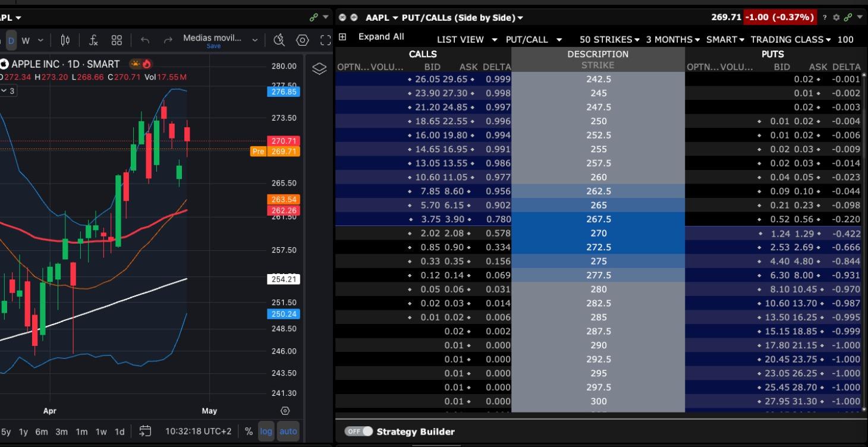Open the go-to-date calendar icon

(145, 431)
